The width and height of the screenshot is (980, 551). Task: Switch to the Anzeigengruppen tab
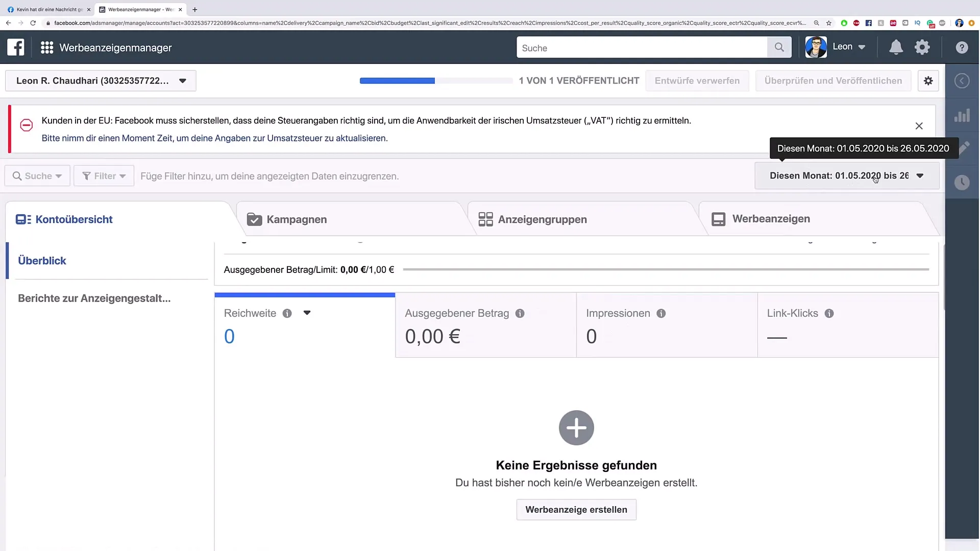(582, 219)
